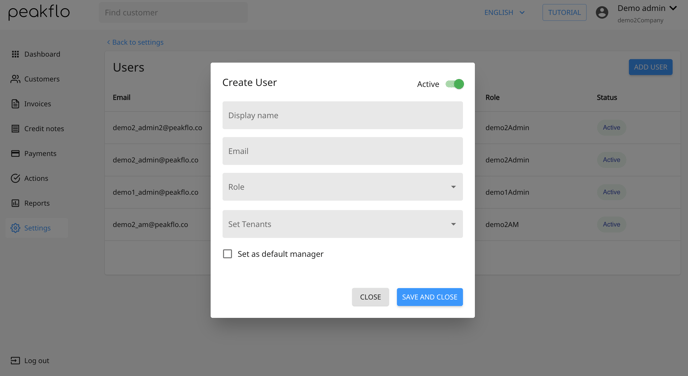Click the Reports chart icon
Screen dimensions: 688x376
(15, 203)
